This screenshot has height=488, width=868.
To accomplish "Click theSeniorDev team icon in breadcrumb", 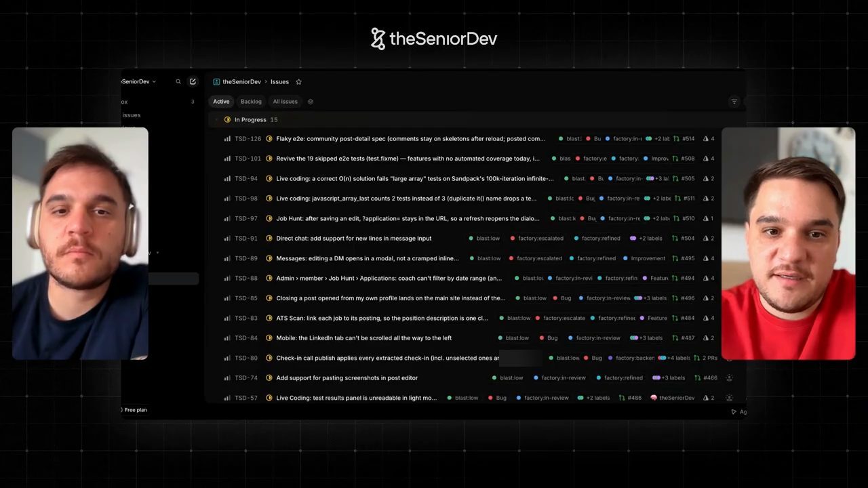I will (x=216, y=82).
